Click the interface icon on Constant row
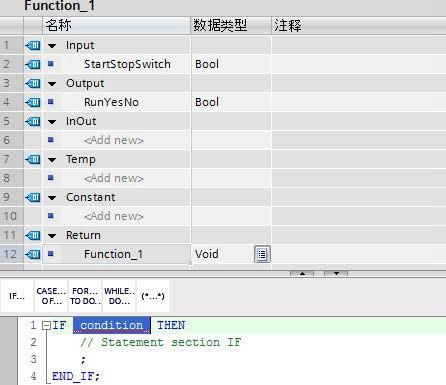 pyautogui.click(x=33, y=197)
